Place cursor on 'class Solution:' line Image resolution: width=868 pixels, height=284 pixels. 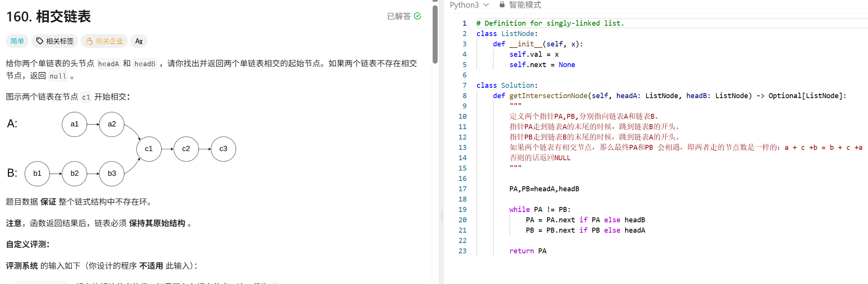507,85
